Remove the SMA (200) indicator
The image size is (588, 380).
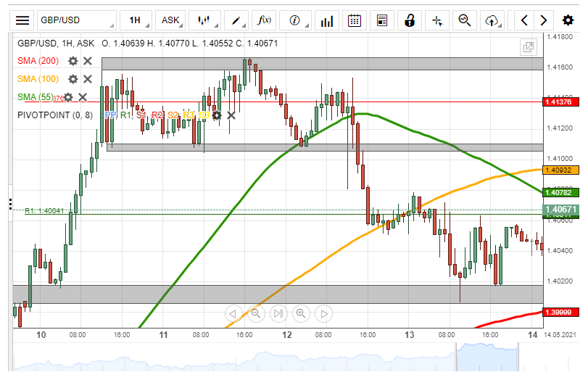(x=88, y=61)
